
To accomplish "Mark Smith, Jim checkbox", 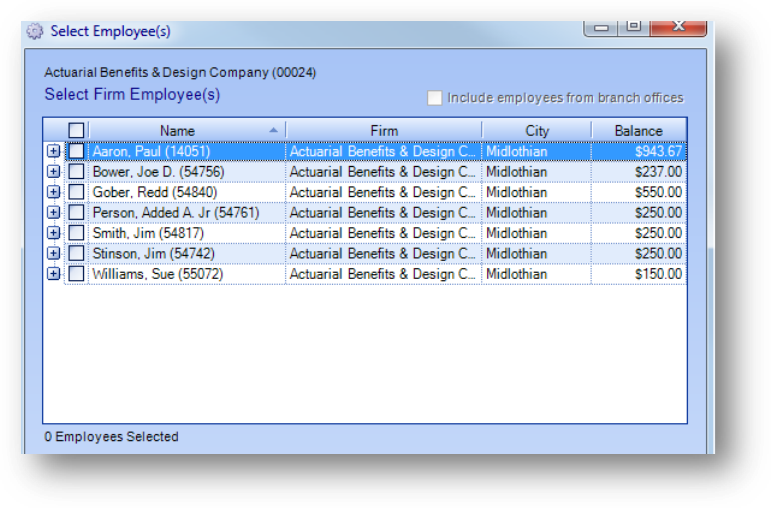I will click(x=76, y=233).
